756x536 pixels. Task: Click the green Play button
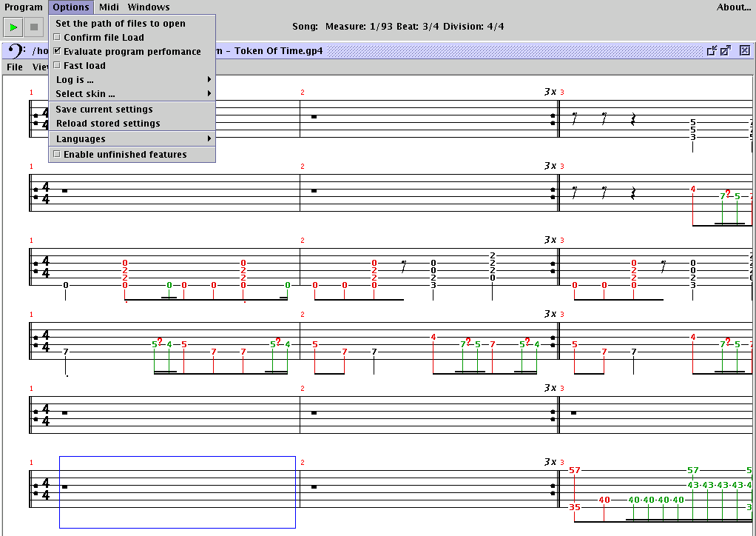coord(13,28)
